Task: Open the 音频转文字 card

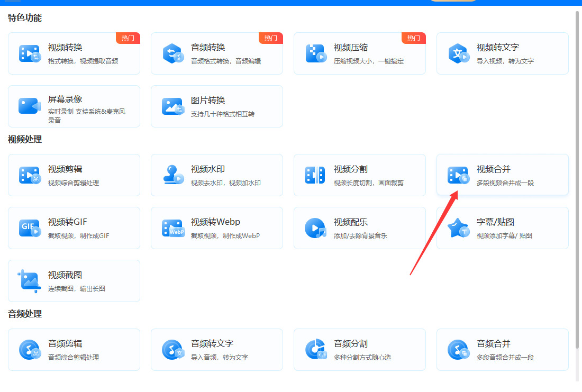Action: coord(217,350)
